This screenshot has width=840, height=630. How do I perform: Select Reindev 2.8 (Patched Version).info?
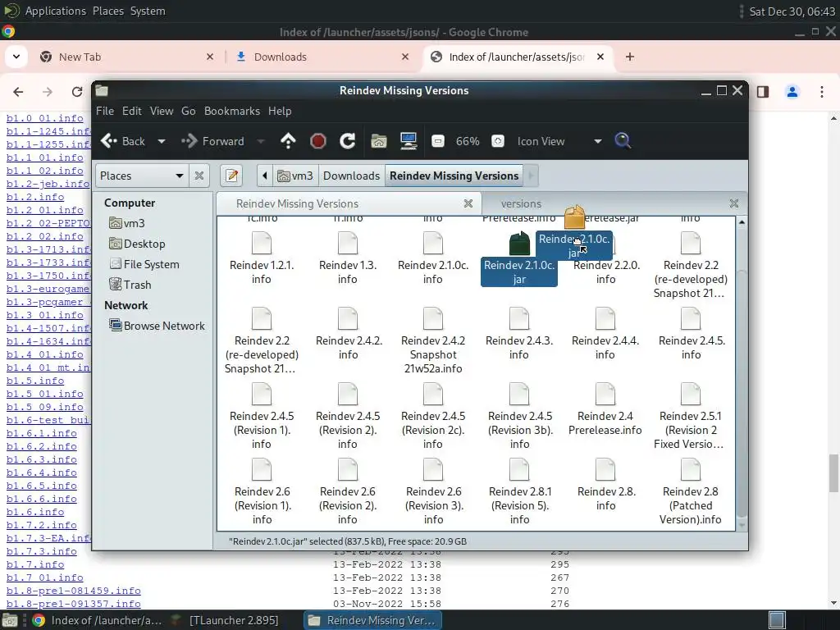click(x=691, y=491)
